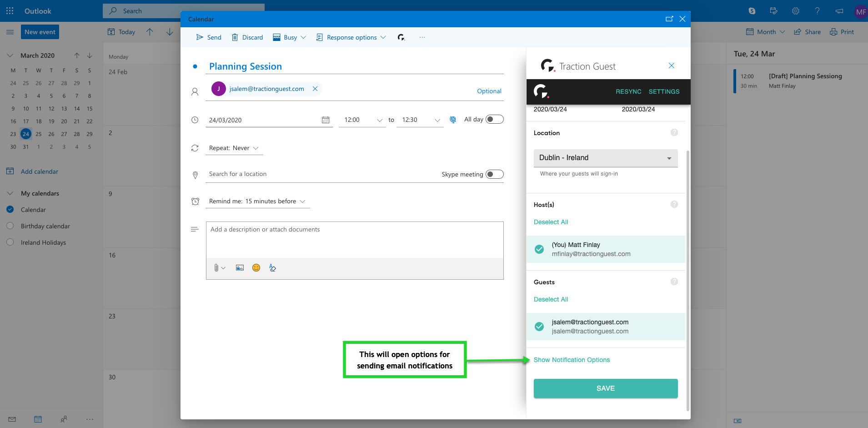Screen dimensions: 868x428
Task: Open Skype icon in Outlook header
Action: point(752,11)
